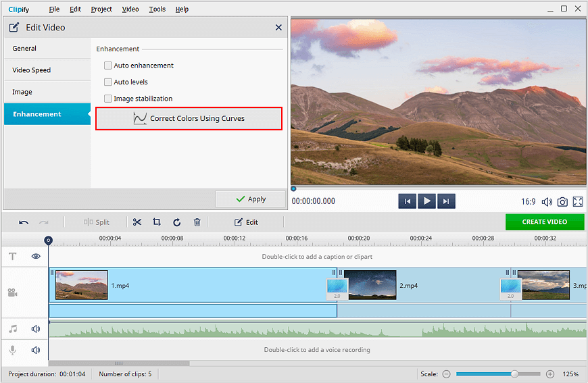This screenshot has width=588, height=383.
Task: Enable Image stabilization checkbox
Action: (108, 99)
